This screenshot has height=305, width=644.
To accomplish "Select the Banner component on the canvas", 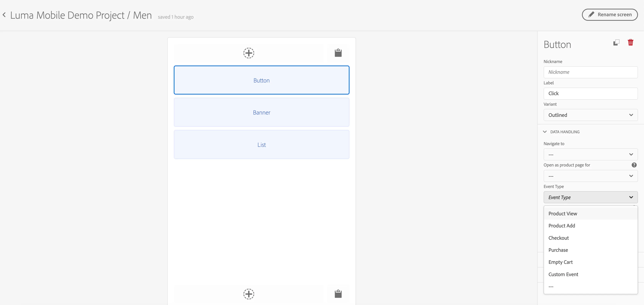I will (261, 112).
